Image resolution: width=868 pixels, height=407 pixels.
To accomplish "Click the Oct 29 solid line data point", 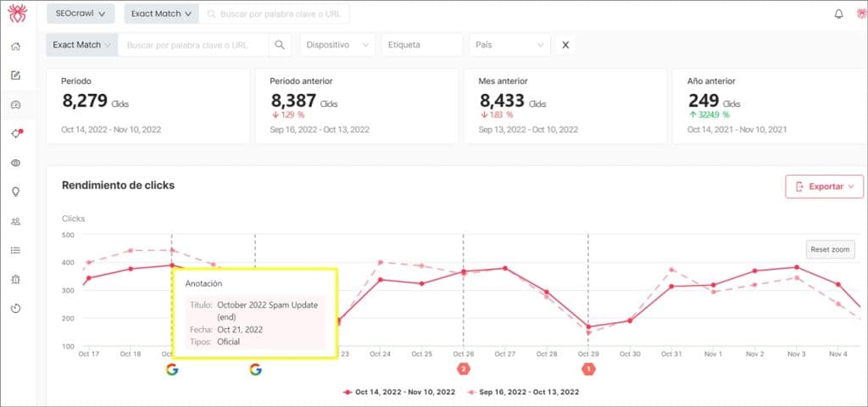I will click(588, 326).
